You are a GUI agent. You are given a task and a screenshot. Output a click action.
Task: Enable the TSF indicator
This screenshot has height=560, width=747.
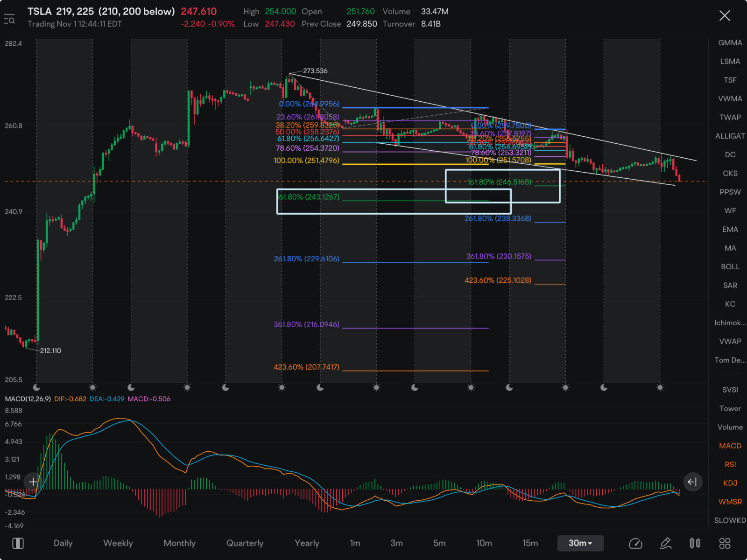730,80
